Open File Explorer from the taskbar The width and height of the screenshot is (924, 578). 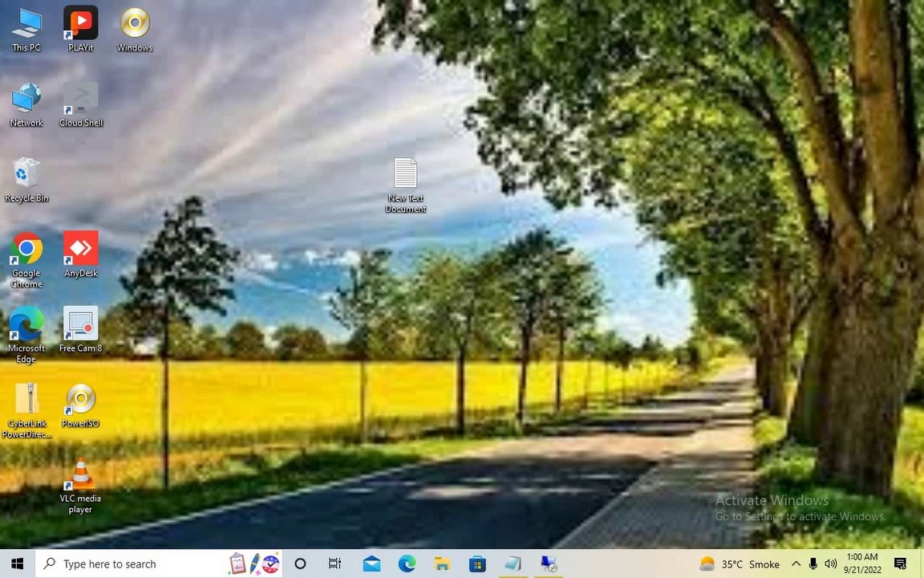click(442, 564)
